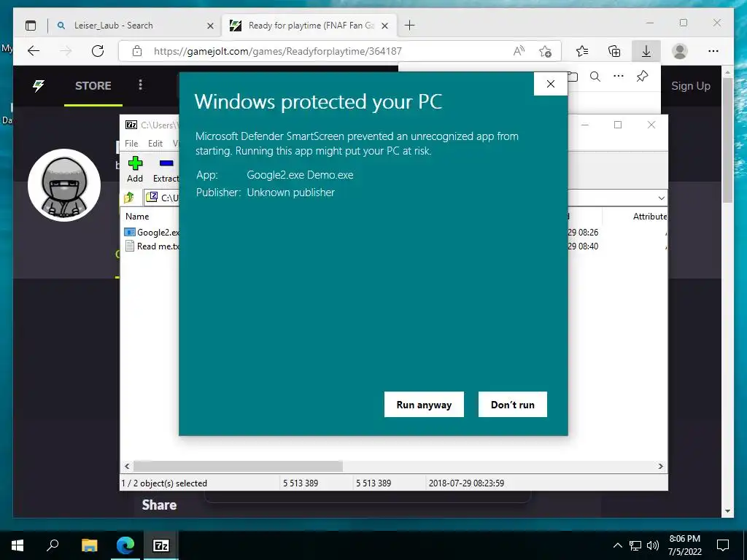Viewport: 747px width, 560px height.
Task: Open a new browser tab
Action: click(410, 26)
